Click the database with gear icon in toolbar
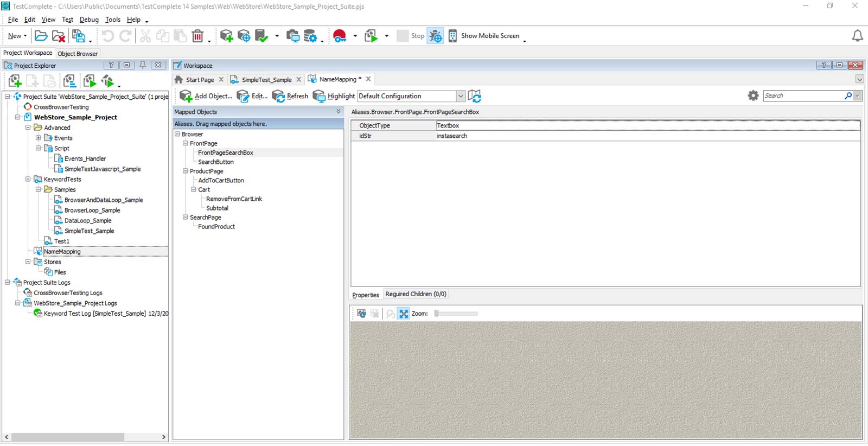The width and height of the screenshot is (868, 446). 310,36
